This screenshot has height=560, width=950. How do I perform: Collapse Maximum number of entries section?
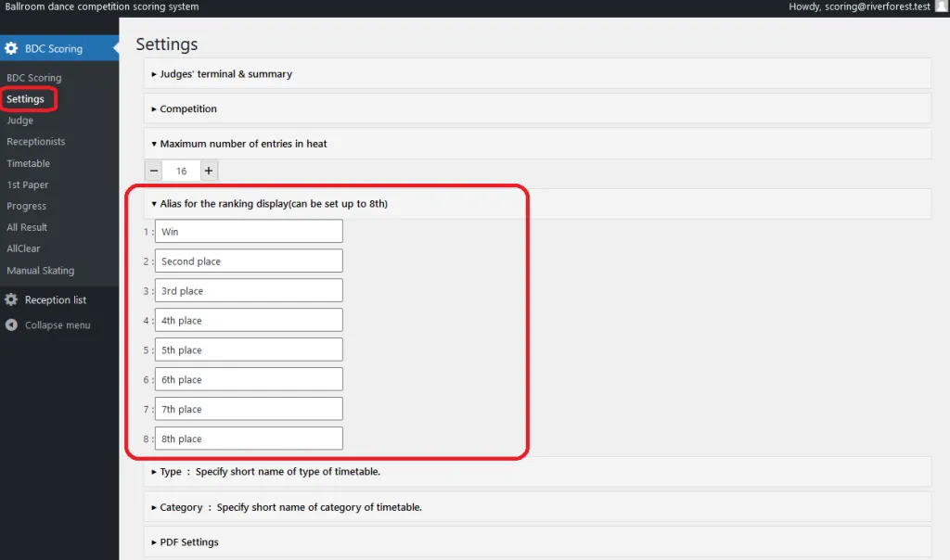point(243,144)
